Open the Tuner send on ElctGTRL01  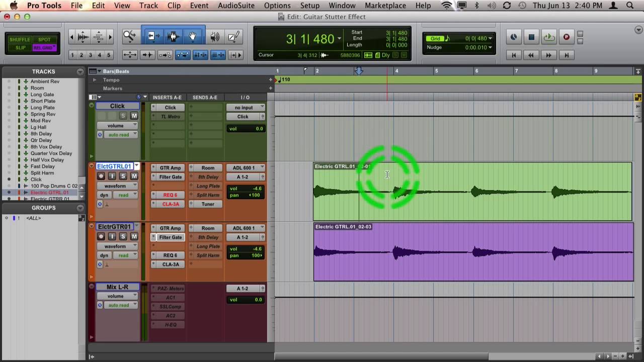click(x=208, y=204)
